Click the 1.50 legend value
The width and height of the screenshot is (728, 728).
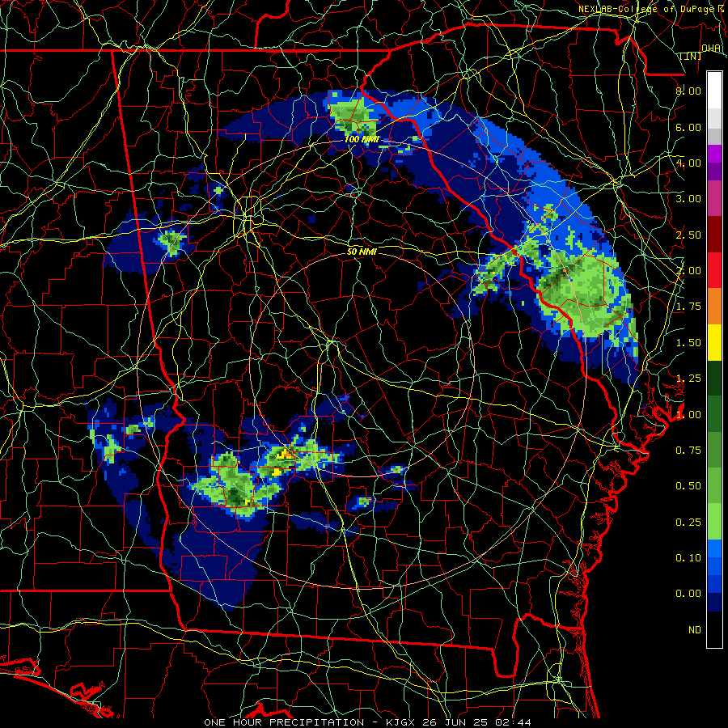[x=688, y=343]
